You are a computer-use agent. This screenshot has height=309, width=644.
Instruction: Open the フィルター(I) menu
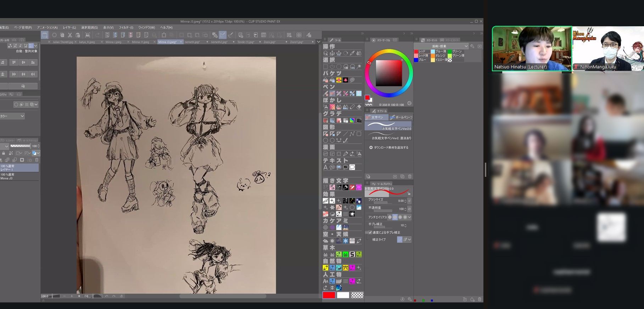[x=126, y=27]
